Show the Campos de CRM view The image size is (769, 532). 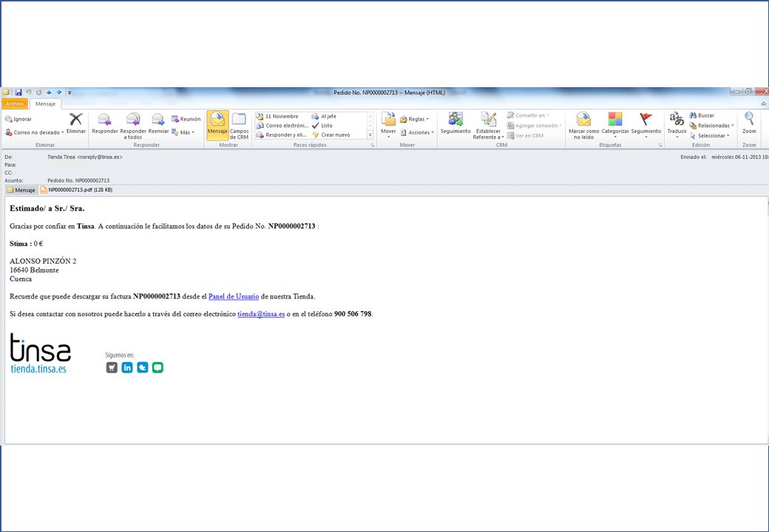click(x=240, y=126)
